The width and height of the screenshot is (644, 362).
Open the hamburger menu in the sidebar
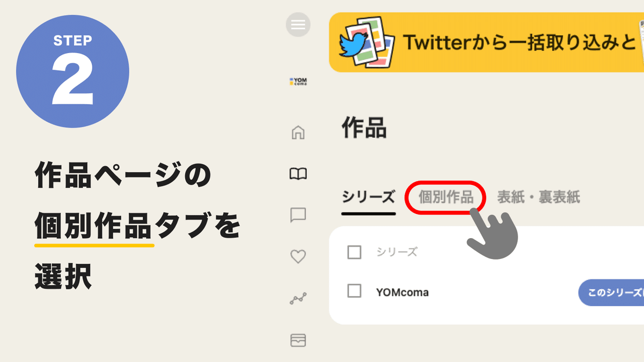click(x=298, y=24)
